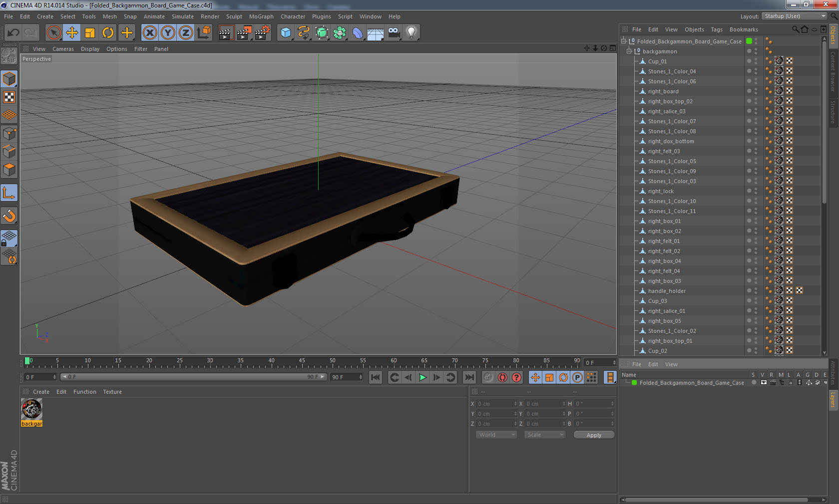Open the Layers side tab
The width and height of the screenshot is (839, 504).
click(833, 399)
